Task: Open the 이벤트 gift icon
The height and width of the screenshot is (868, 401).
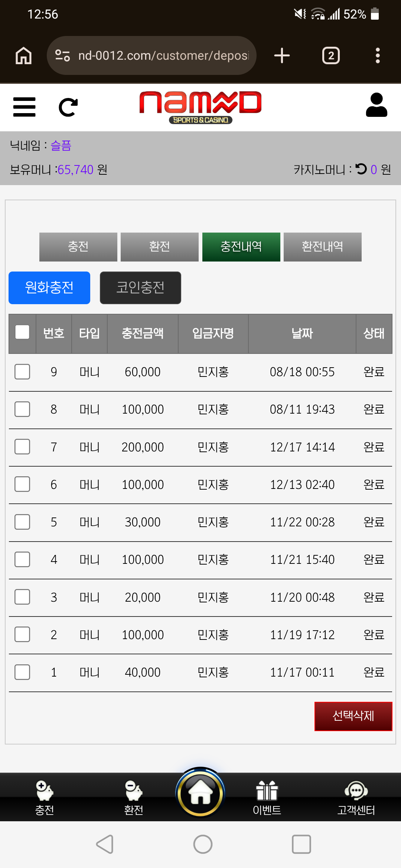Action: pos(267,790)
